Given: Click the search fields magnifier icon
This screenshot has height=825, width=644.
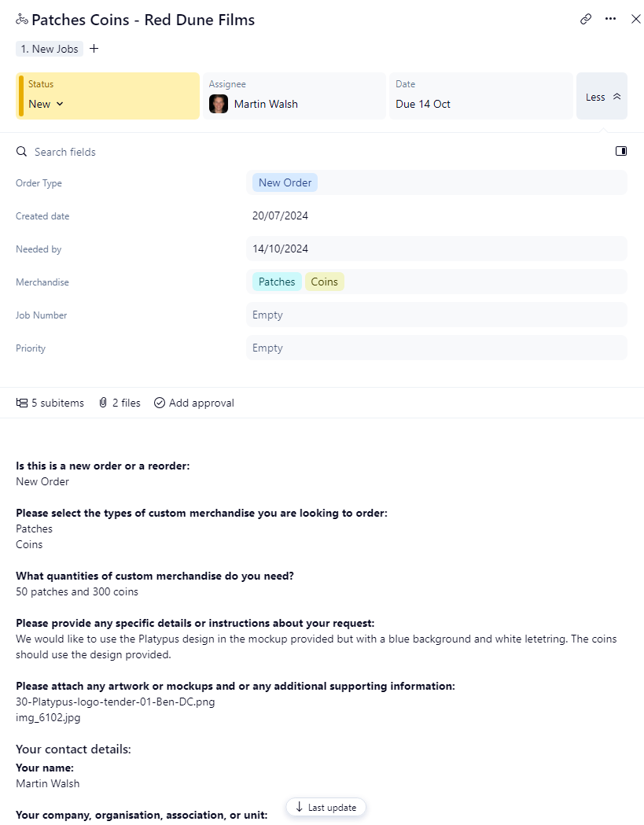Looking at the screenshot, I should click(22, 152).
